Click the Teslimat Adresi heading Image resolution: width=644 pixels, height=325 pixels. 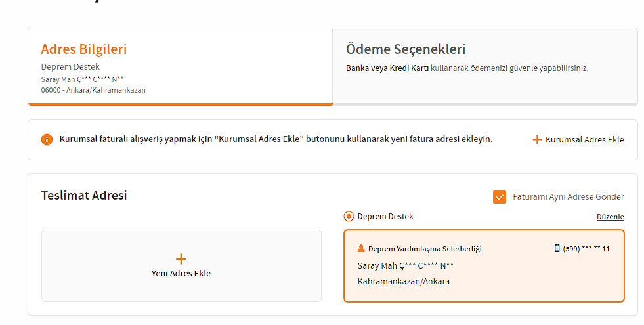click(84, 196)
